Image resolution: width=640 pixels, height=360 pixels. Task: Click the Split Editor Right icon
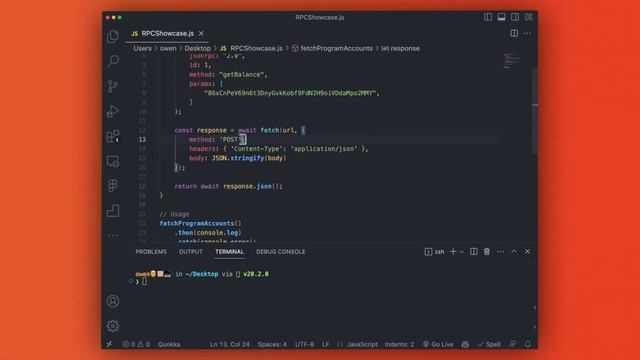point(514,33)
